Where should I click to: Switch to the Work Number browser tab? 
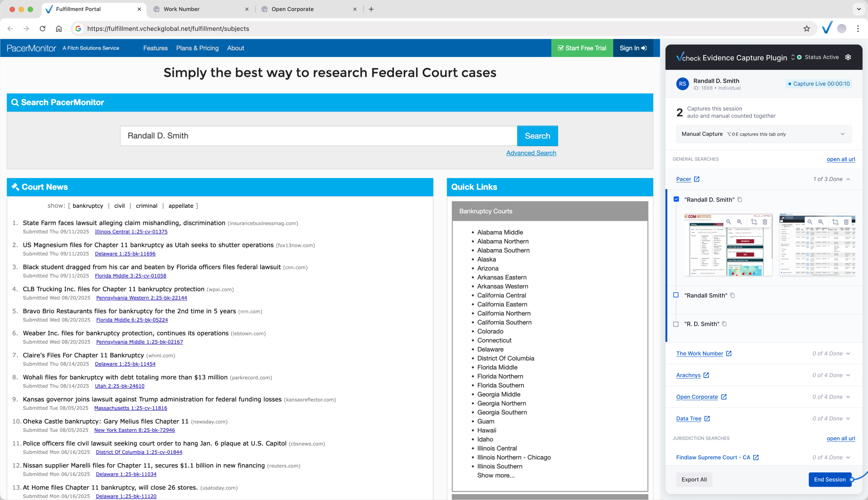201,9
